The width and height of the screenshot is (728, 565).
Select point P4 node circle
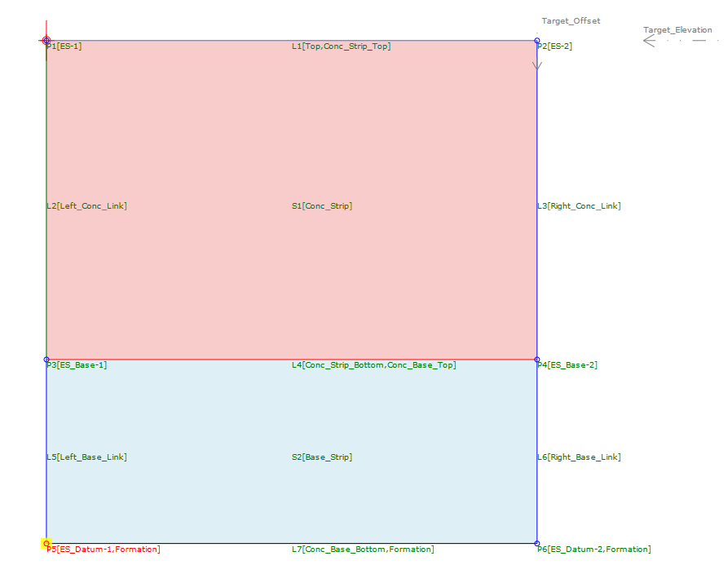click(537, 360)
